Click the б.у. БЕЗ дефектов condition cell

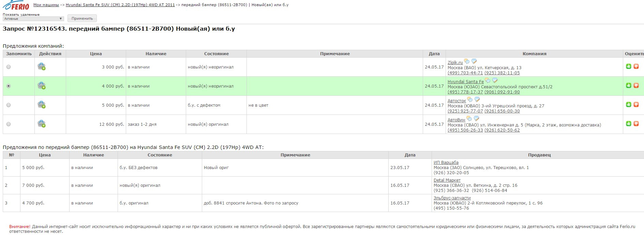pos(160,168)
